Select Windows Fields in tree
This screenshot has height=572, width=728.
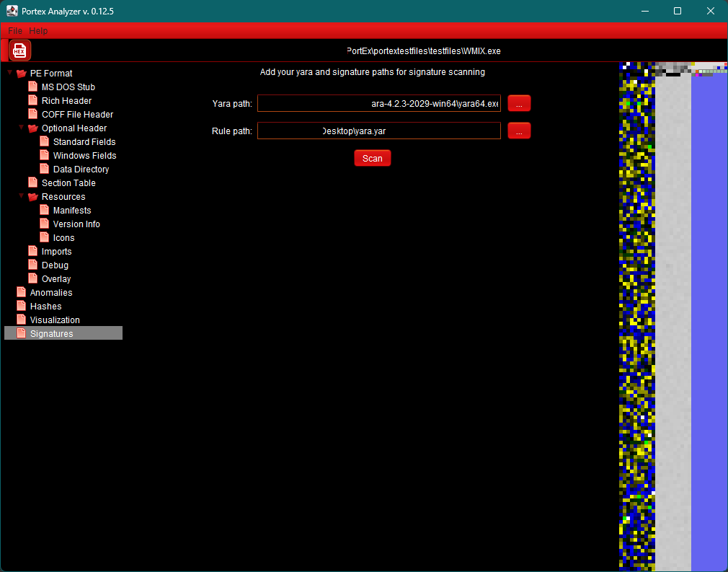pos(84,156)
